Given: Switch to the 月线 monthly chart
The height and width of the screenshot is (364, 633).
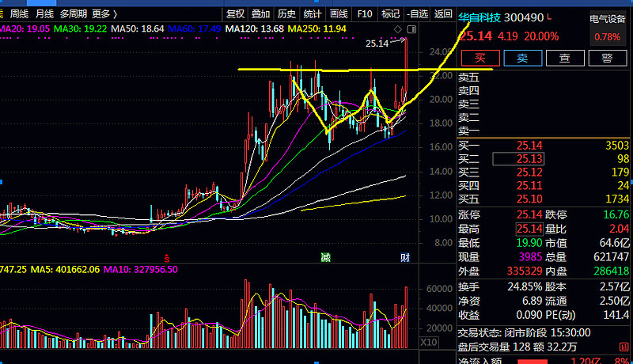Looking at the screenshot, I should [x=44, y=14].
